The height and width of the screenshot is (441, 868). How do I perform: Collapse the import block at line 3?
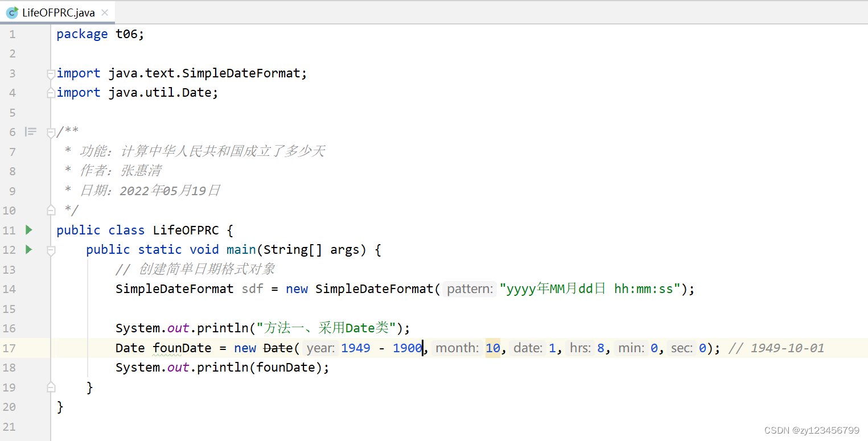tap(51, 73)
